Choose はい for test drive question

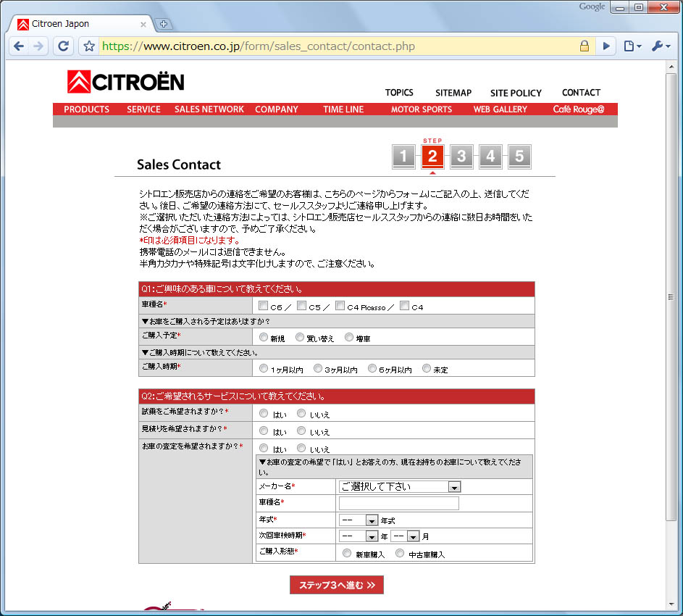click(x=264, y=413)
